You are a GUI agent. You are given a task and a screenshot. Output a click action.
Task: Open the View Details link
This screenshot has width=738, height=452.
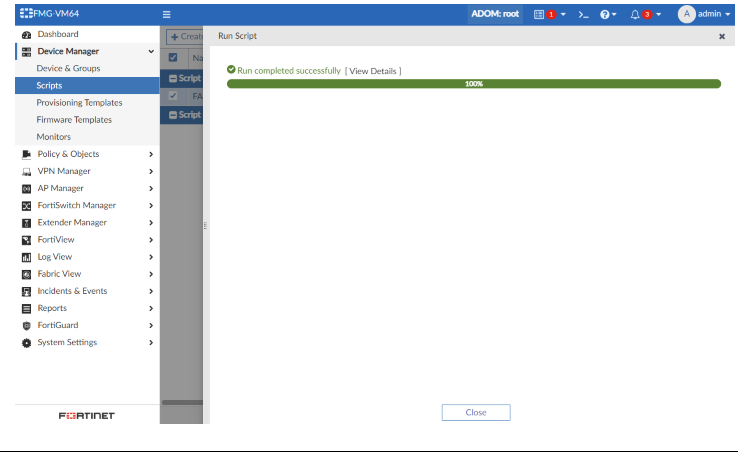point(373,71)
